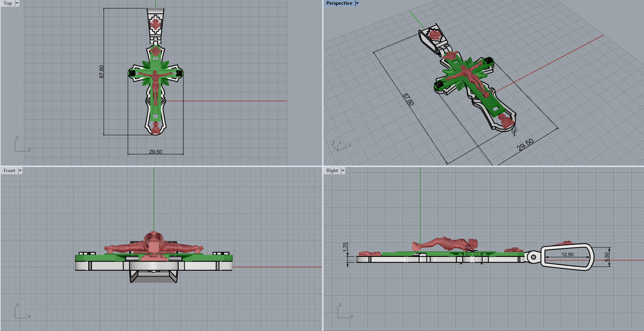Select the 12.90 dimension in Right view

[567, 255]
